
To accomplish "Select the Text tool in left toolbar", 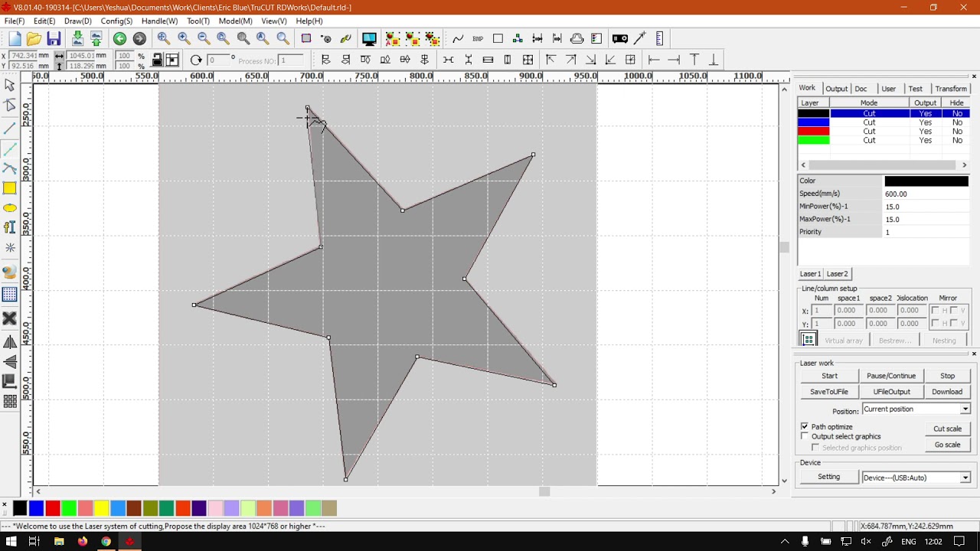I will click(10, 227).
